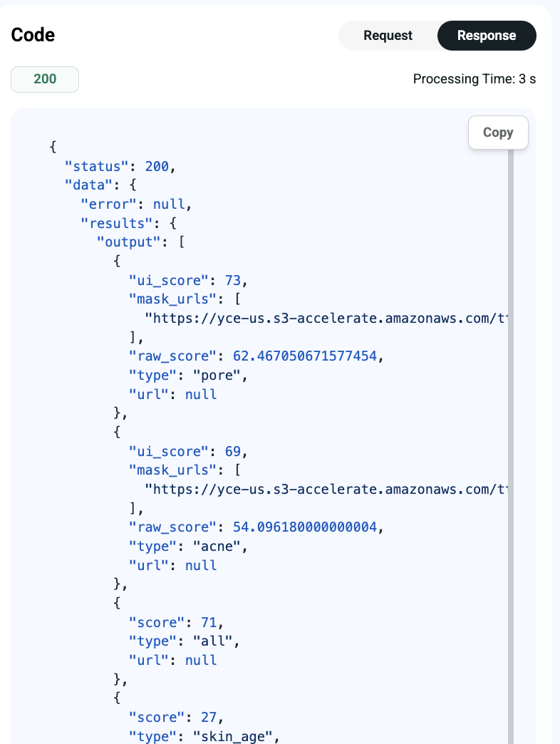Click raw_score value 62.467050671577454
Image resolution: width=560 pixels, height=744 pixels.
tap(304, 356)
